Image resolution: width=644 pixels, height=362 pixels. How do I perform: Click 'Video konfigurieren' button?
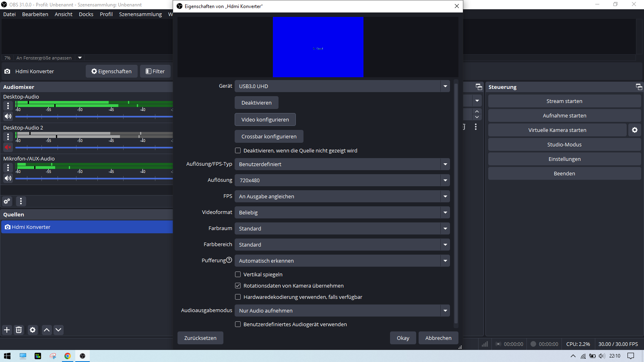click(x=265, y=119)
